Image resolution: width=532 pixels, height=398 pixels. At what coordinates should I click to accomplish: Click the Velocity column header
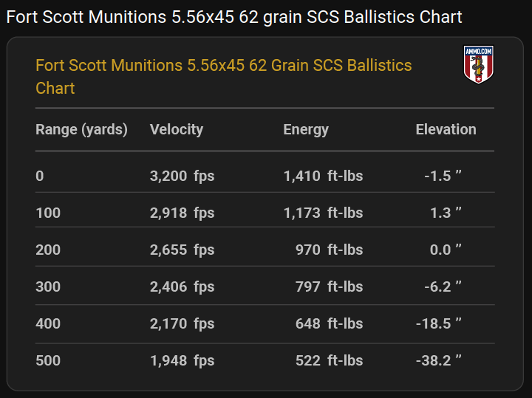[x=177, y=129]
